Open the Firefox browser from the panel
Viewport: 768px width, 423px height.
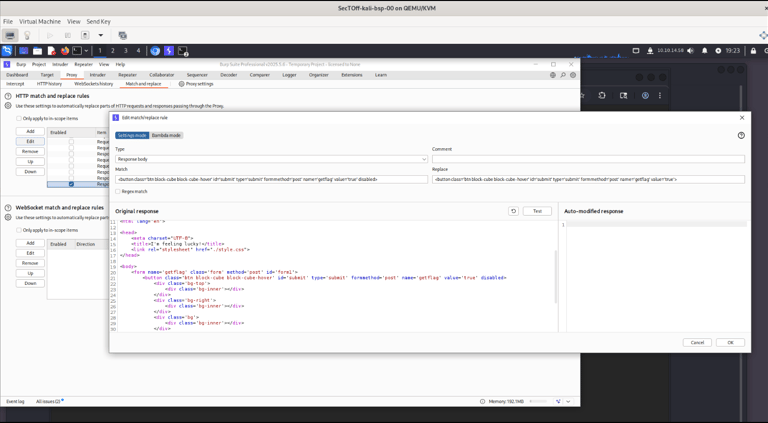tap(65, 50)
